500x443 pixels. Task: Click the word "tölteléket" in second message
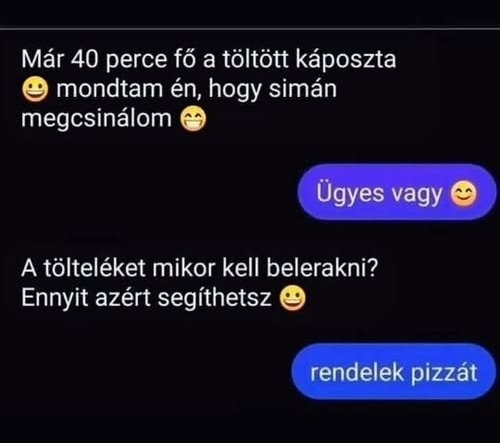tap(95, 268)
